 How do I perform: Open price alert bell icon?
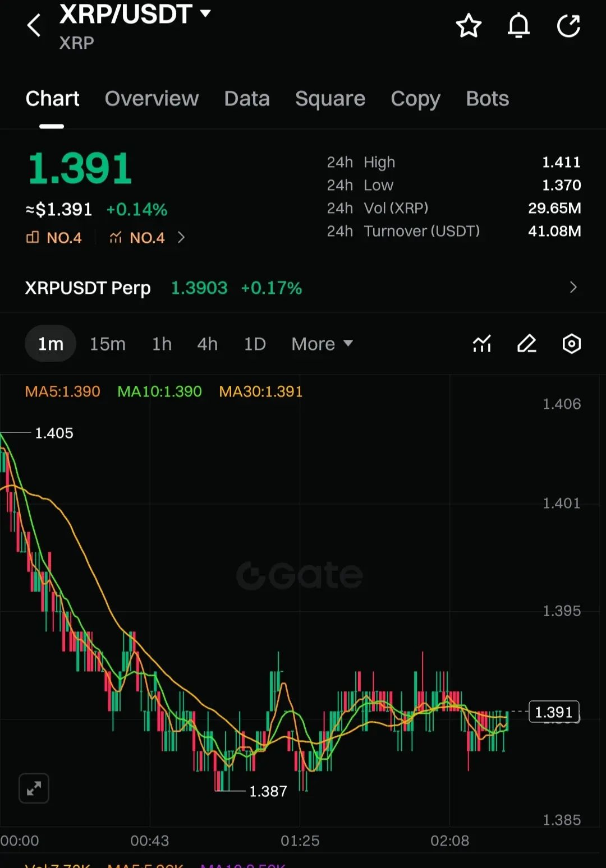point(518,26)
